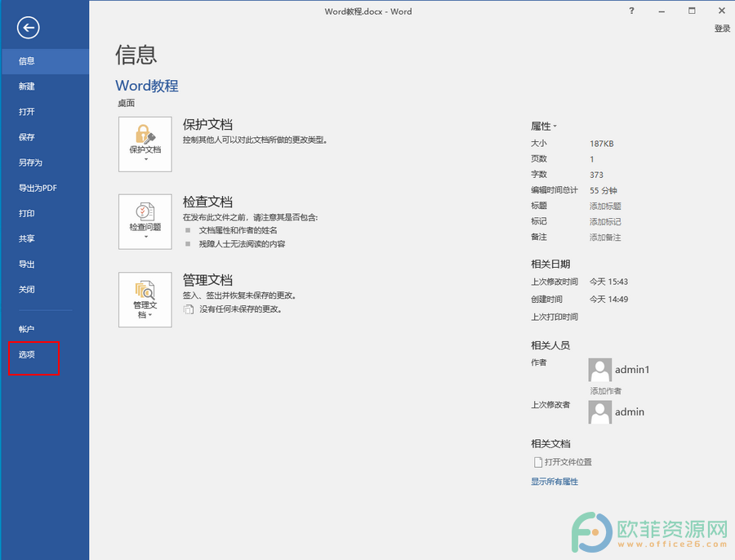Click the large 信息 page heading
This screenshot has width=735, height=560.
[x=136, y=55]
